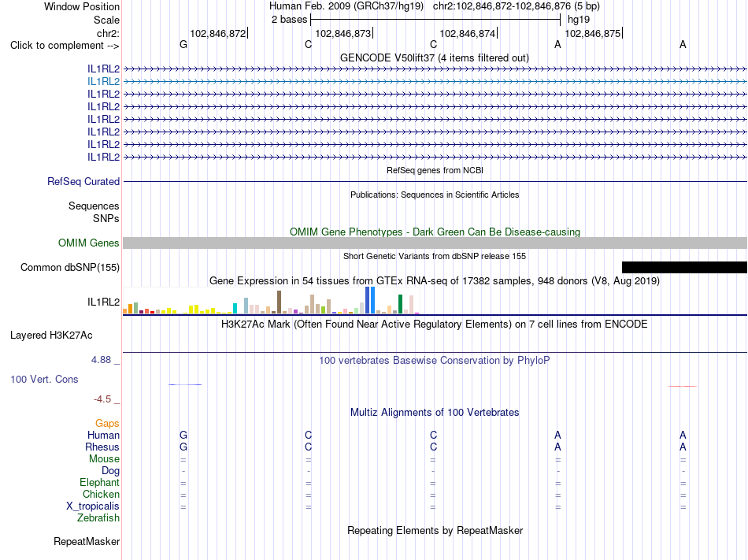748x560 pixels.
Task: Click the RepeatMasker track label
Action: pyautogui.click(x=87, y=542)
